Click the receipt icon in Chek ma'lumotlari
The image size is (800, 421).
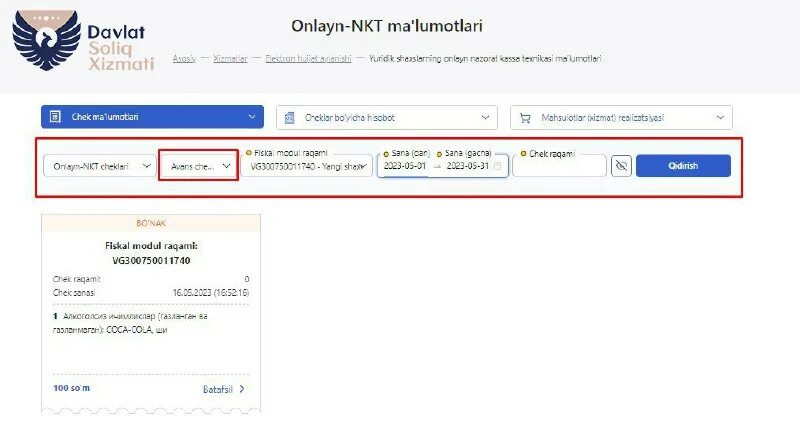[x=55, y=117]
